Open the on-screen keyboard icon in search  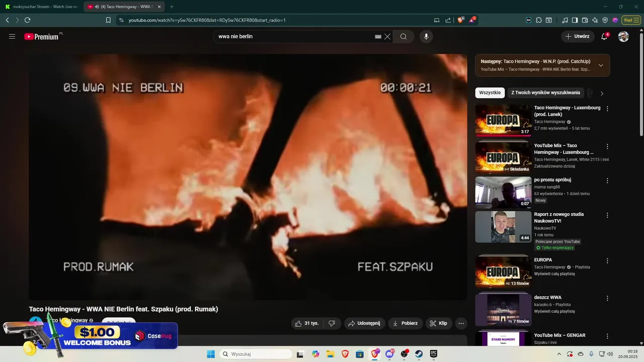coord(378,36)
